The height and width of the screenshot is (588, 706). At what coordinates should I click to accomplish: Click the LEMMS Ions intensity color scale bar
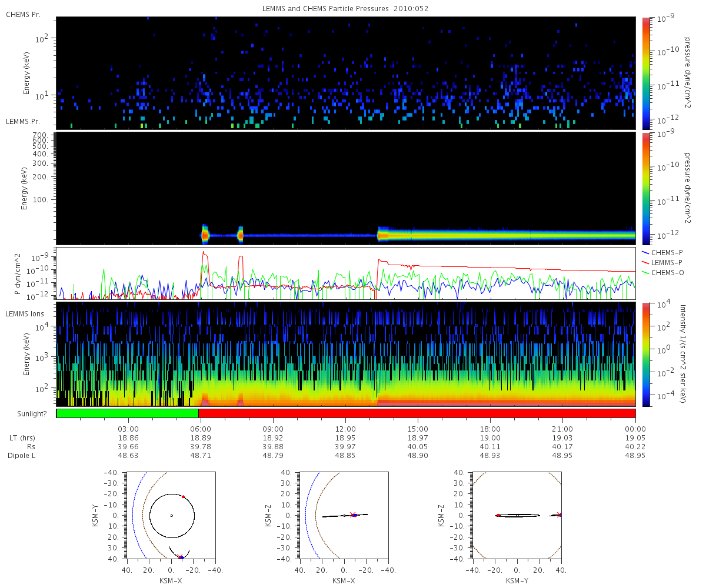pyautogui.click(x=645, y=353)
